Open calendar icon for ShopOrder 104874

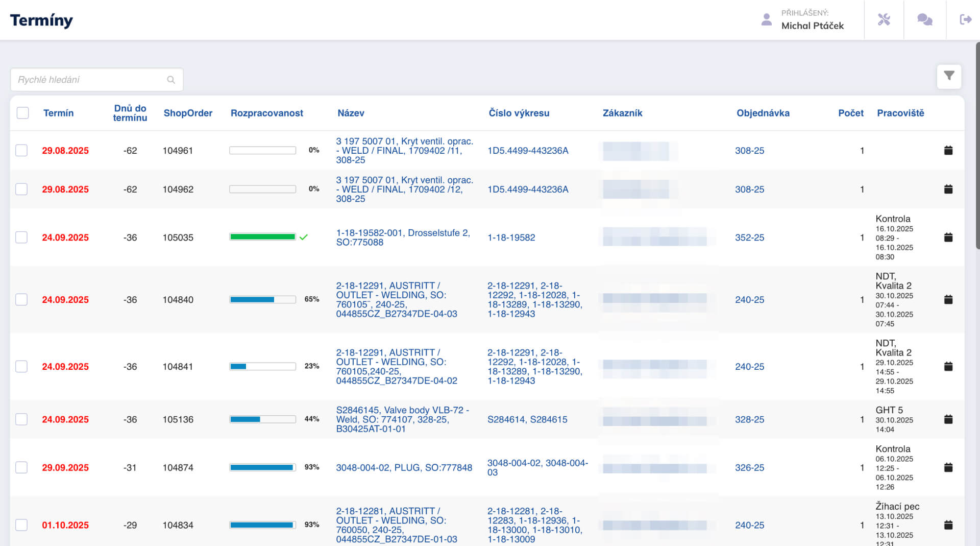tap(948, 467)
